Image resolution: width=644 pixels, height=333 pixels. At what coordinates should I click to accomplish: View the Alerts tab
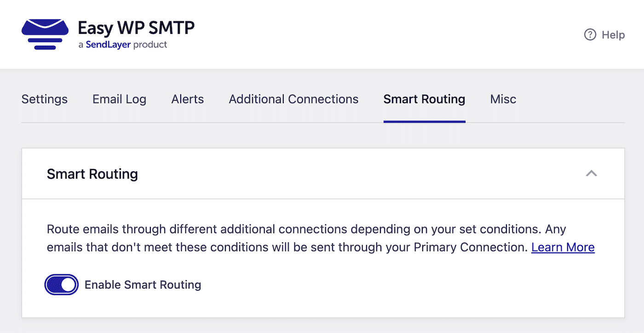[x=187, y=99]
